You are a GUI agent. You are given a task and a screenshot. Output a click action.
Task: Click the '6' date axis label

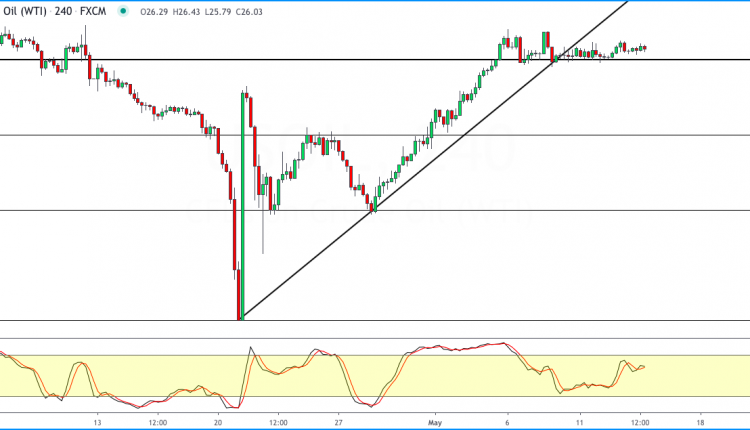507,421
